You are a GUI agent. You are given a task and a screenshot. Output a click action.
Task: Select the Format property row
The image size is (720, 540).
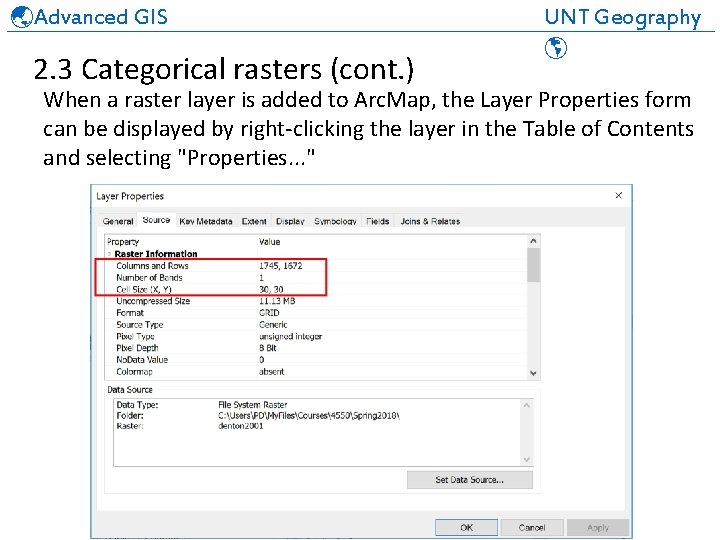pyautogui.click(x=315, y=313)
